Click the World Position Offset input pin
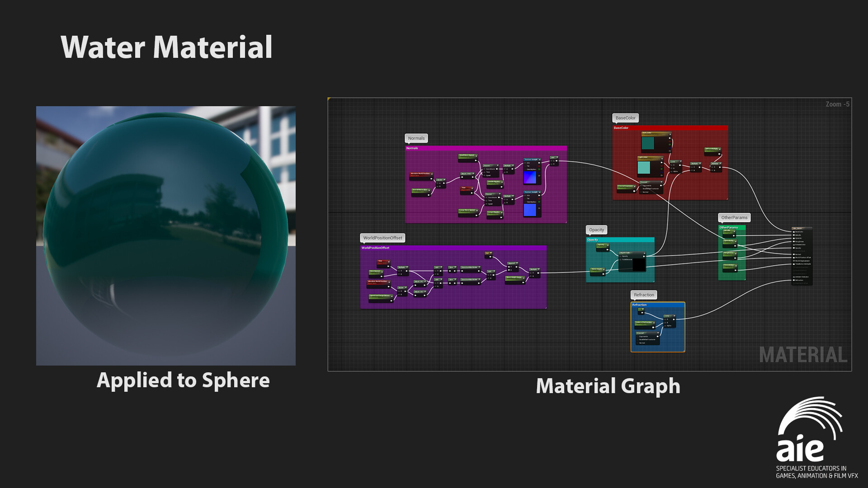The height and width of the screenshot is (488, 868). coord(794,258)
